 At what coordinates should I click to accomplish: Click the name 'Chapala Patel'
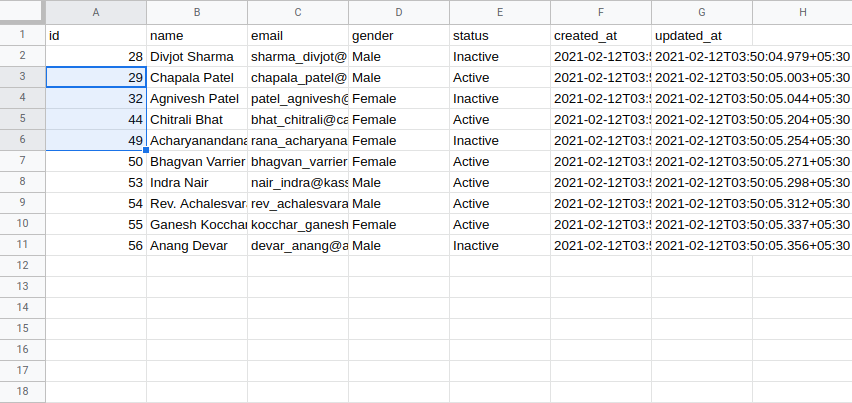[x=197, y=77]
